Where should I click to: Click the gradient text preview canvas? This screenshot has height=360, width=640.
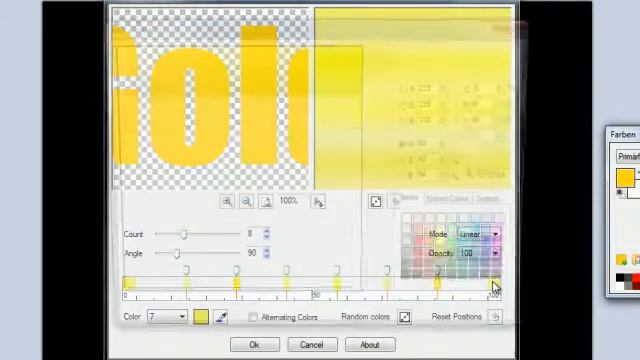(210, 98)
